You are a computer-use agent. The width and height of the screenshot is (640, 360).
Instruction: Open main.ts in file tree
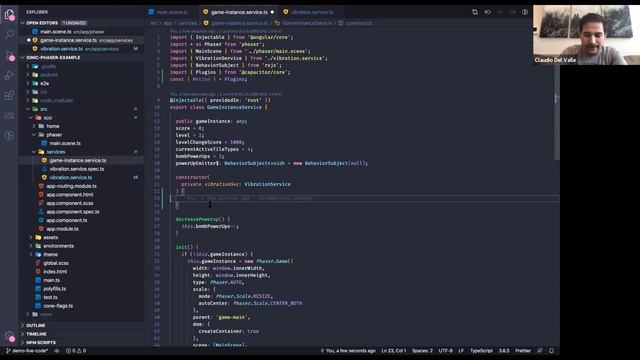coord(51,280)
